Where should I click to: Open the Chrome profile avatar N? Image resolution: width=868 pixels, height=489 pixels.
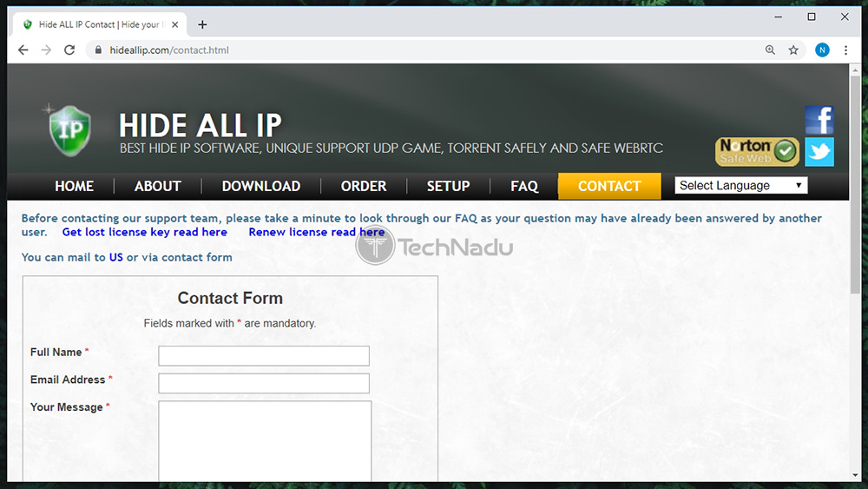[x=822, y=50]
